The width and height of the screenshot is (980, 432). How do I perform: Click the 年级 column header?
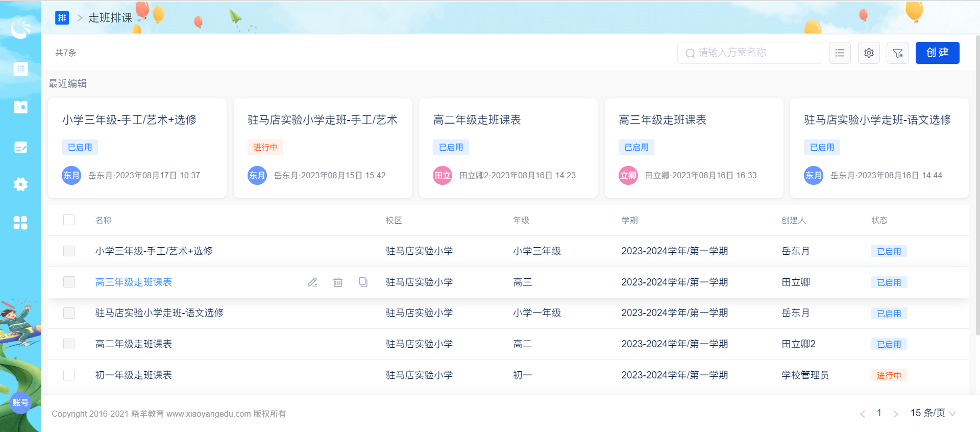(521, 220)
